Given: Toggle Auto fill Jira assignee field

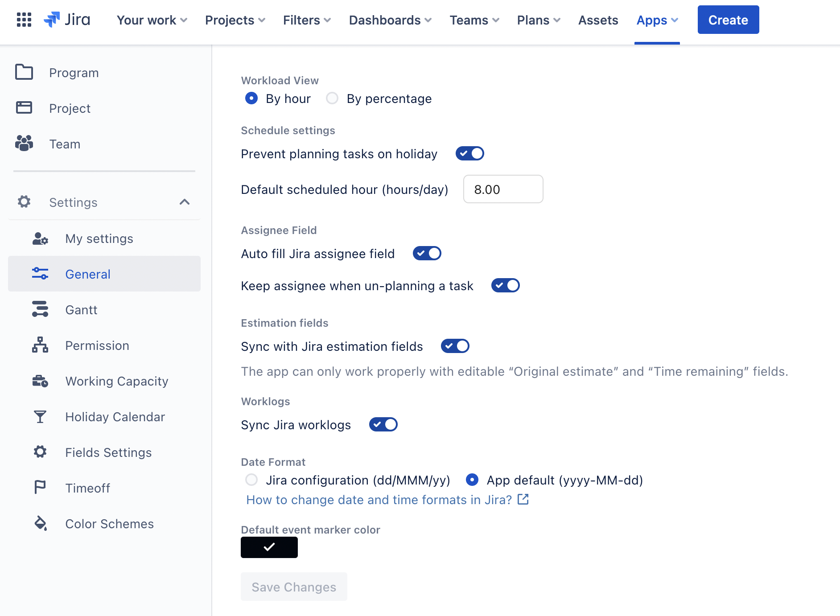Looking at the screenshot, I should (x=427, y=253).
